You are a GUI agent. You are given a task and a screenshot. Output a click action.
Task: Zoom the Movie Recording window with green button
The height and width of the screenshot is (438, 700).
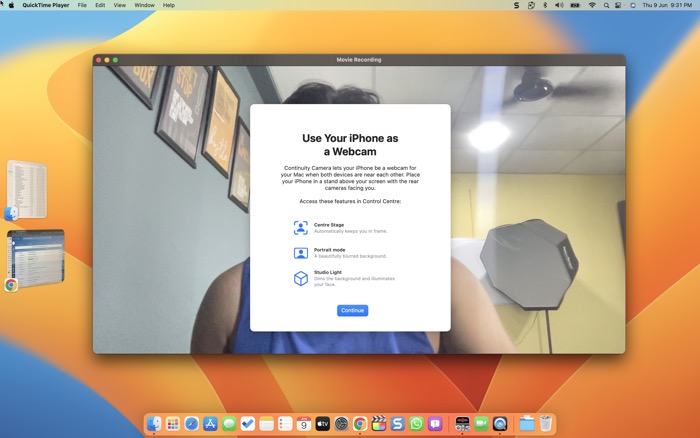[x=116, y=60]
